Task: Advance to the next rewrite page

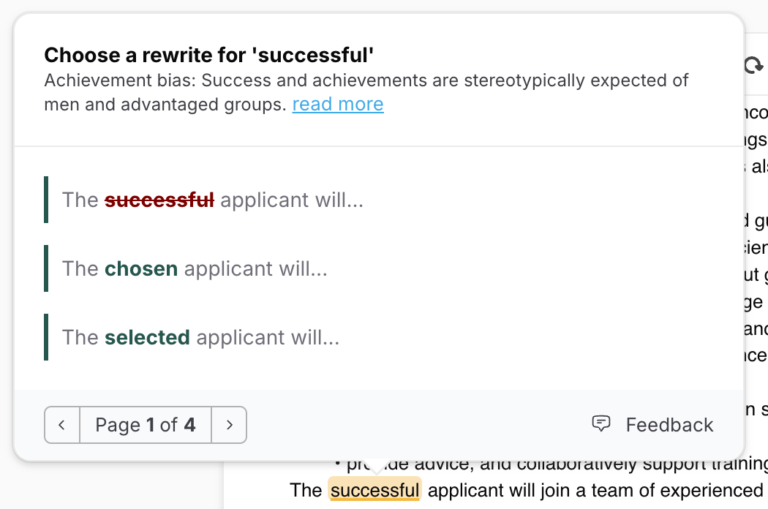Action: [229, 425]
